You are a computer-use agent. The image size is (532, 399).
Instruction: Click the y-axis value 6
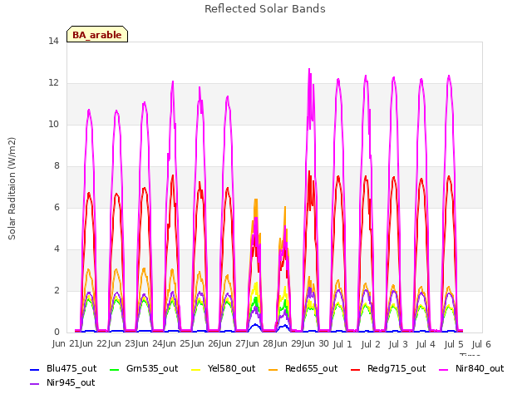pyautogui.click(x=57, y=207)
